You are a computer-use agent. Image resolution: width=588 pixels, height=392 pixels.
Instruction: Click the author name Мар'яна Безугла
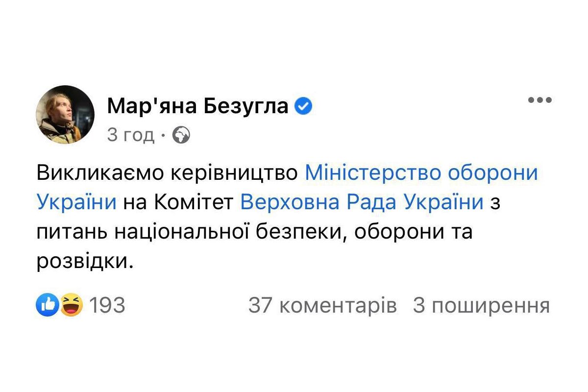coord(197,105)
